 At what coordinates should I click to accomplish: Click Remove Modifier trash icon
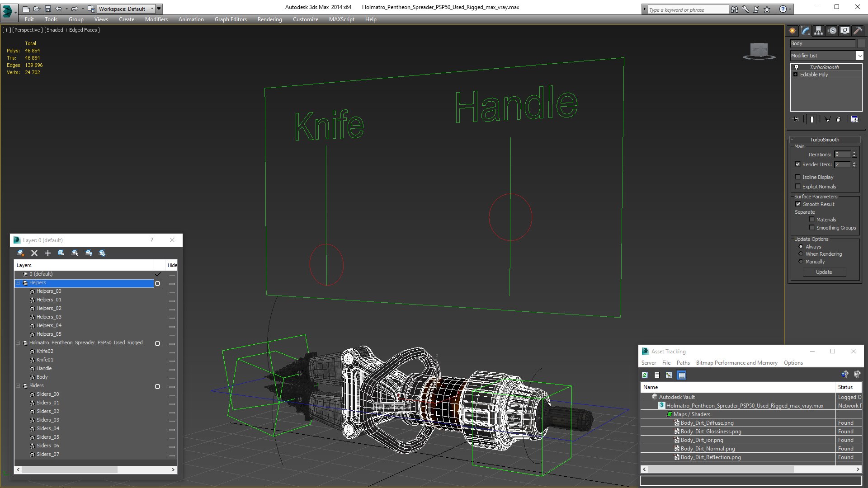point(839,119)
